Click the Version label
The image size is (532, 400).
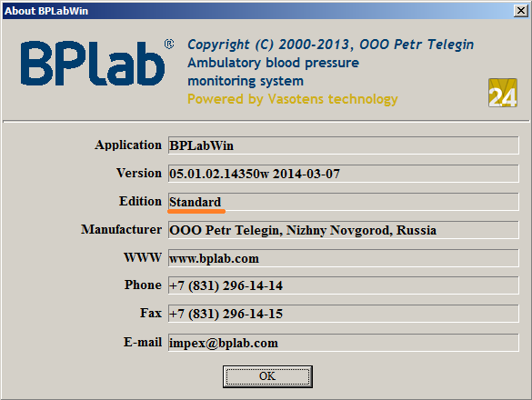coord(139,173)
